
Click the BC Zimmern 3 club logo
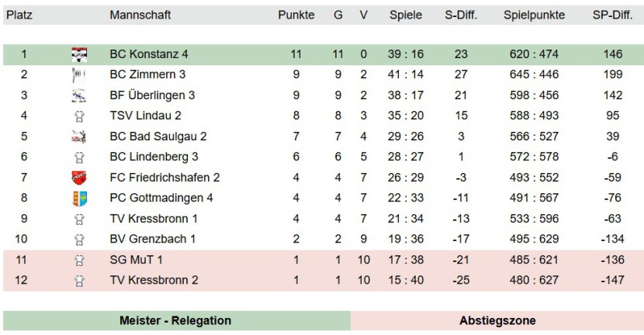point(79,74)
